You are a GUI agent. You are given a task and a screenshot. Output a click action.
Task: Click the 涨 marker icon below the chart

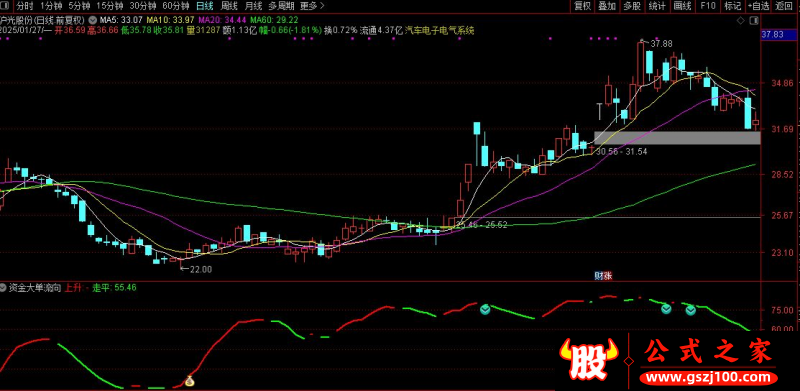[607, 276]
